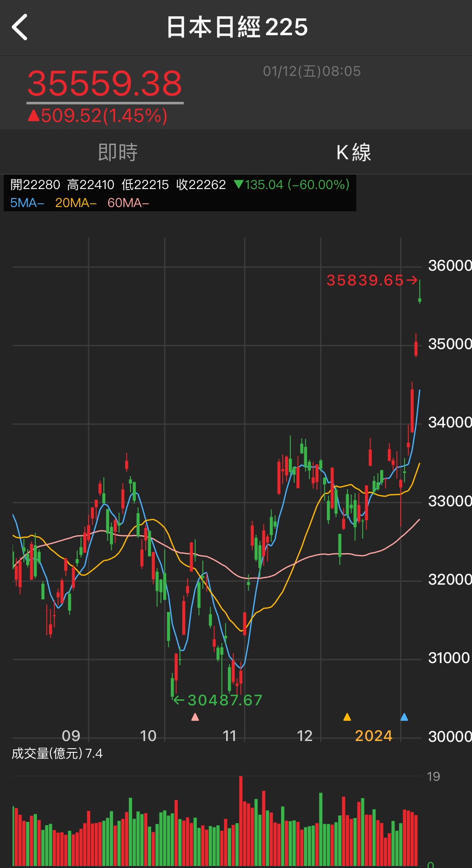The image size is (472, 868).
Task: Tap the 35839.65 high price annotation
Action: click(x=365, y=280)
